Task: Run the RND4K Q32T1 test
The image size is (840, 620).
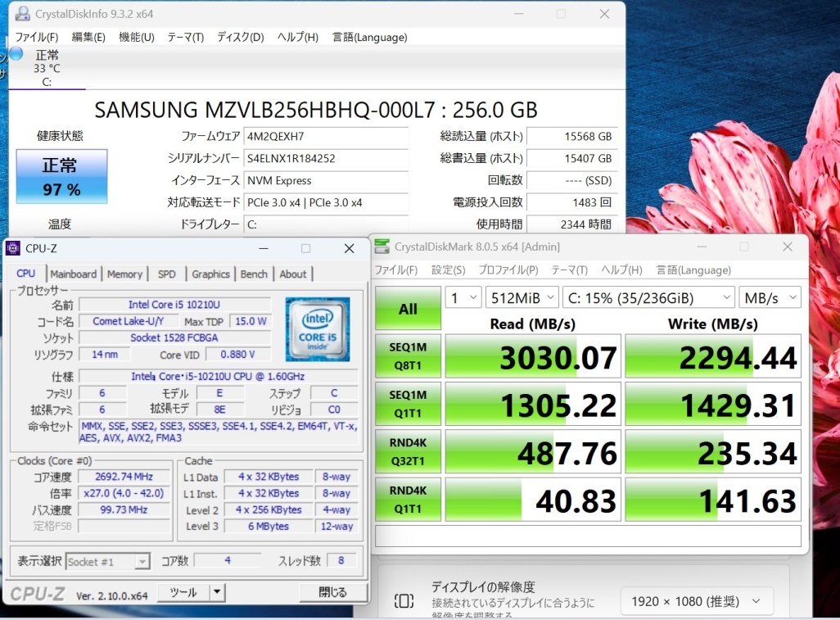Action: [x=409, y=452]
